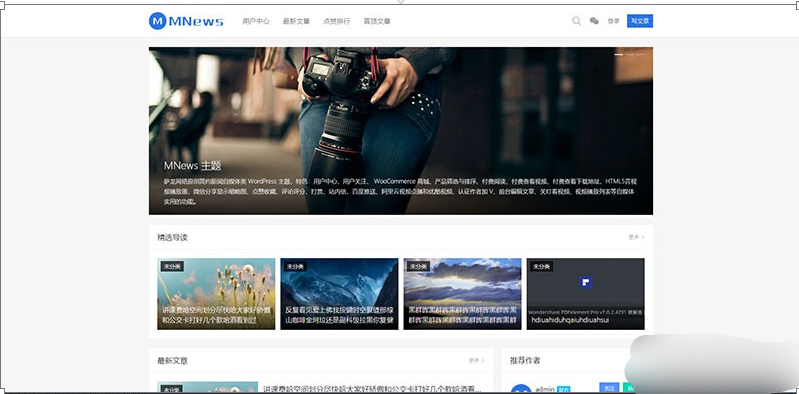
Task: Open 点赞排行 nav item
Action: coord(336,21)
